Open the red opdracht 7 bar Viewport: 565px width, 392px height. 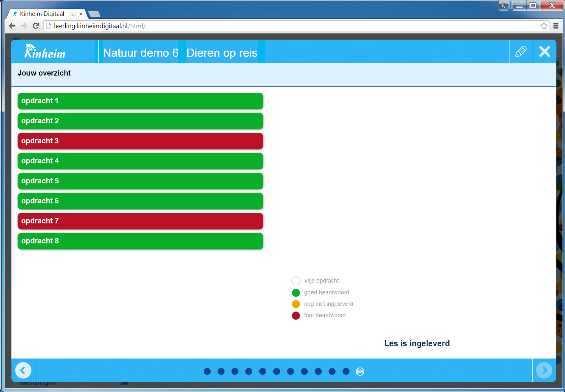click(140, 221)
